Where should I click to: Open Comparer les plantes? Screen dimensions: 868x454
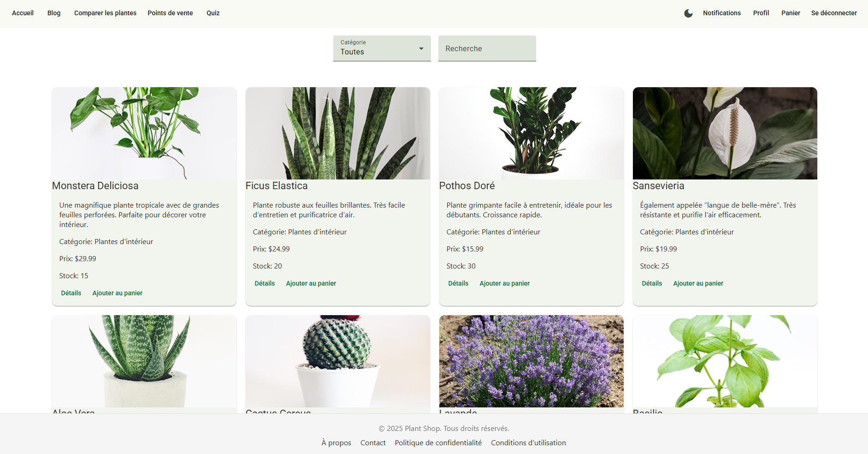pos(105,13)
